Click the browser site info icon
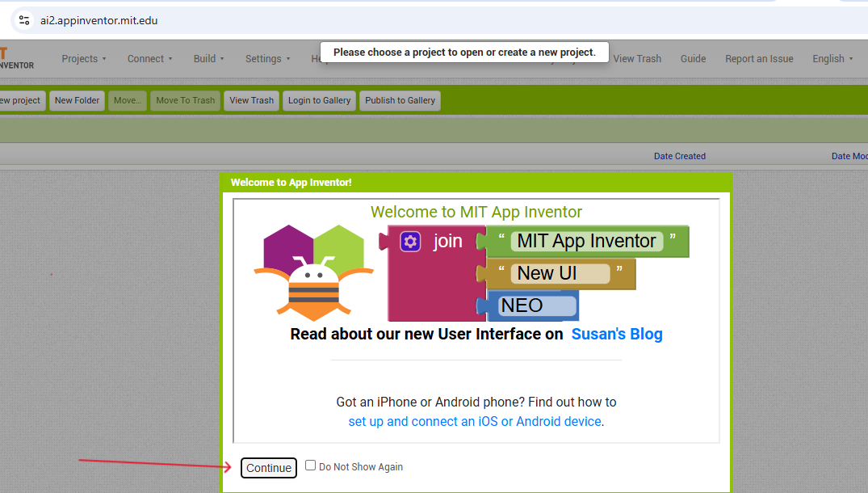Viewport: 868px width, 493px height. pyautogui.click(x=24, y=20)
